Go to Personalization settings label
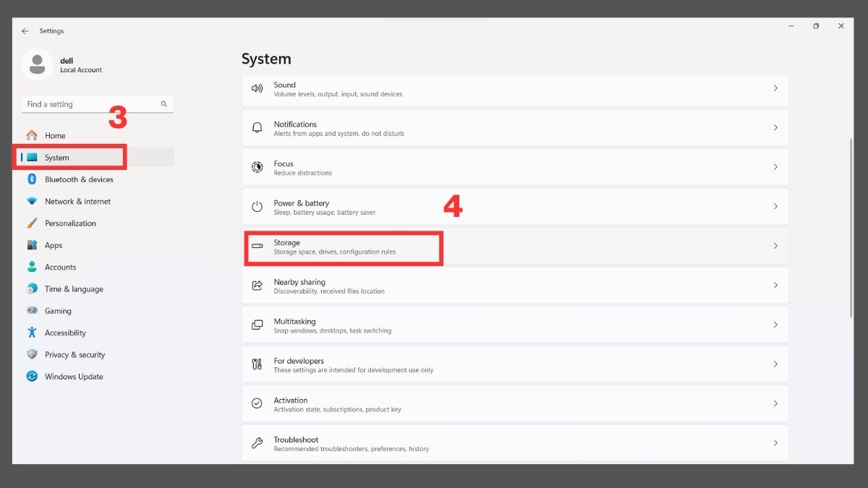 (70, 223)
